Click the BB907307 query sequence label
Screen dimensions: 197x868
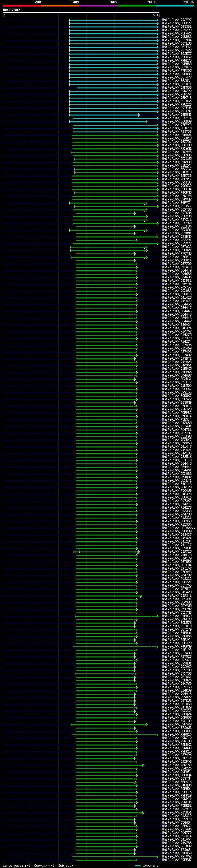point(11,10)
